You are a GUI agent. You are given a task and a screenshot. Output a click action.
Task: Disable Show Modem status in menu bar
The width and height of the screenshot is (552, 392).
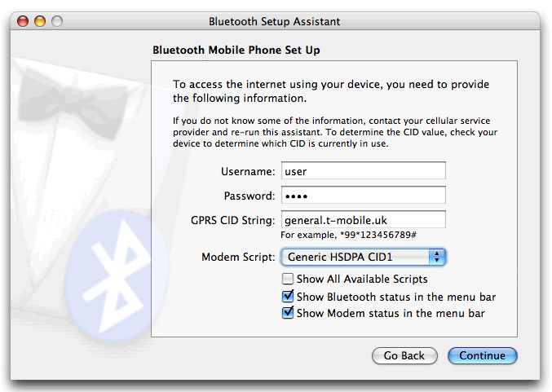point(287,313)
